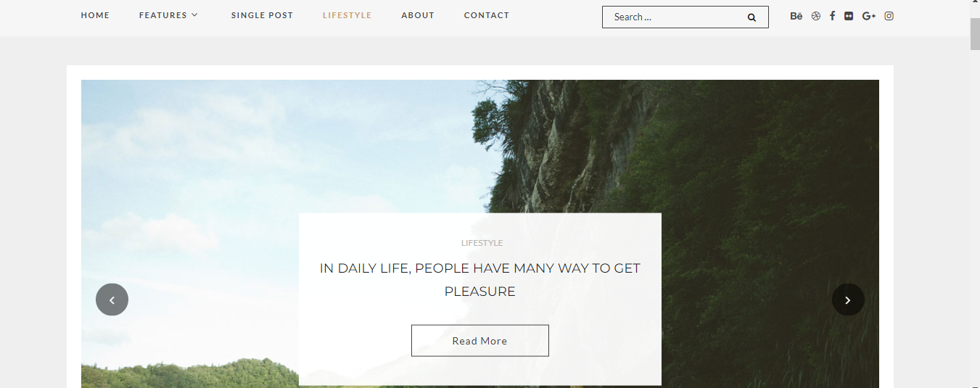
Task: Open the Home menu item
Action: click(95, 15)
